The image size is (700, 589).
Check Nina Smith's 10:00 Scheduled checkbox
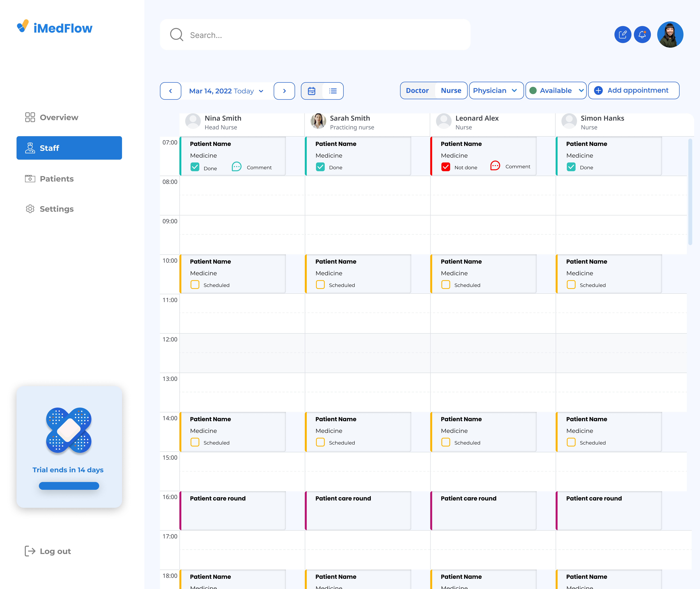pyautogui.click(x=195, y=285)
